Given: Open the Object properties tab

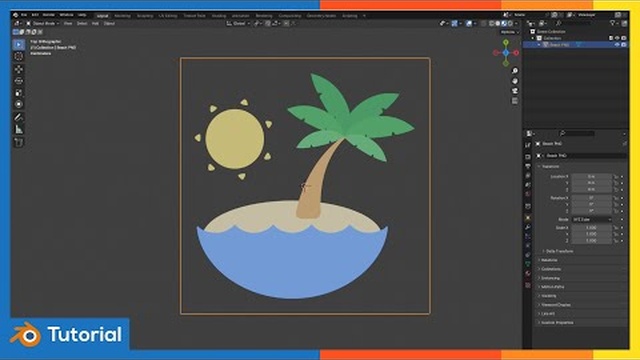Looking at the screenshot, I should 528,218.
